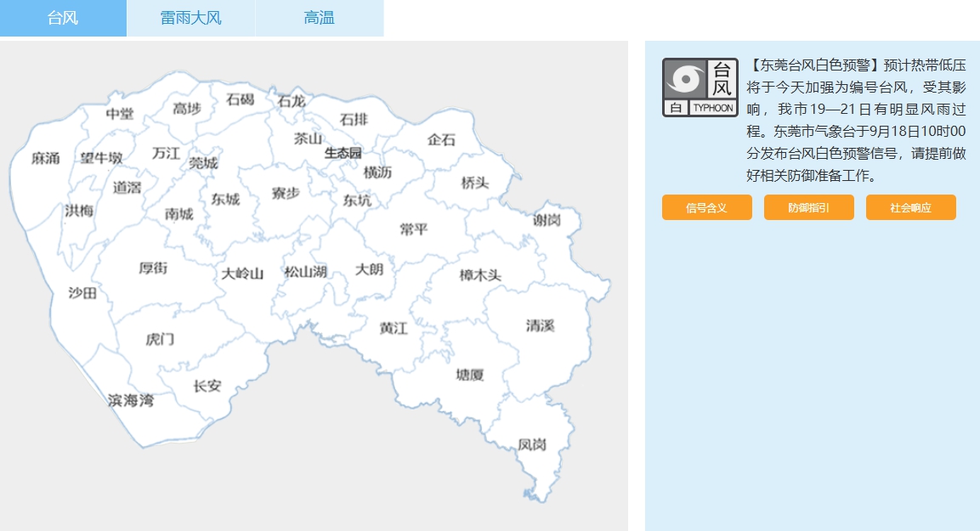Pick 常平 town on the map
This screenshot has height=531, width=980.
[x=414, y=229]
